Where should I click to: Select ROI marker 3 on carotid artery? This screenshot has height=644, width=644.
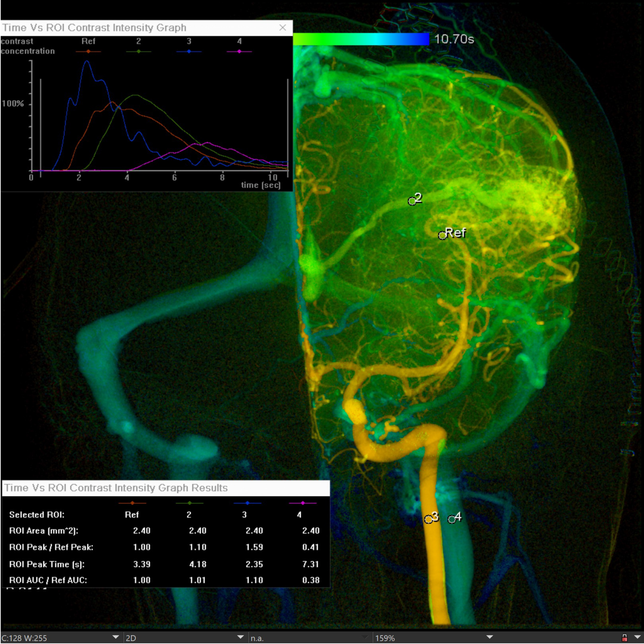pyautogui.click(x=428, y=519)
